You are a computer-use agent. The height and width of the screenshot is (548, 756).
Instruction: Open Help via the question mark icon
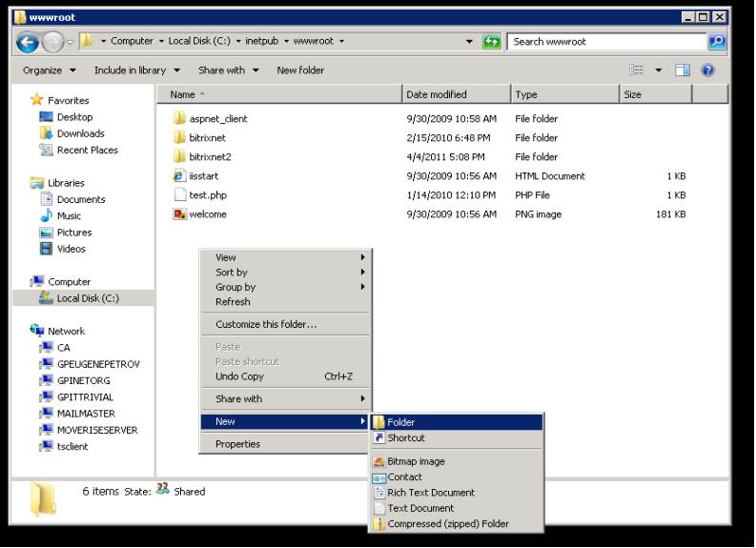pos(707,71)
